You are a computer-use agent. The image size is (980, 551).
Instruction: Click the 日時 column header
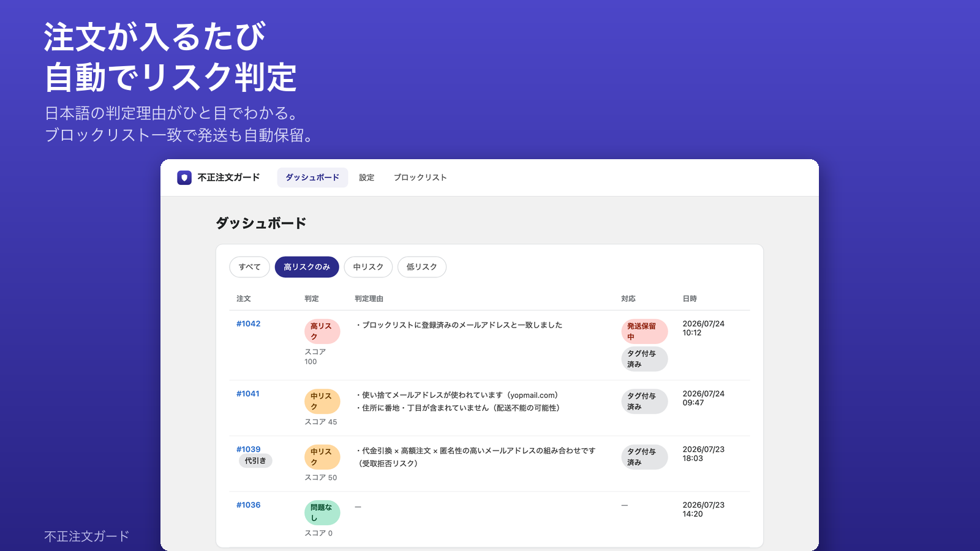click(690, 299)
